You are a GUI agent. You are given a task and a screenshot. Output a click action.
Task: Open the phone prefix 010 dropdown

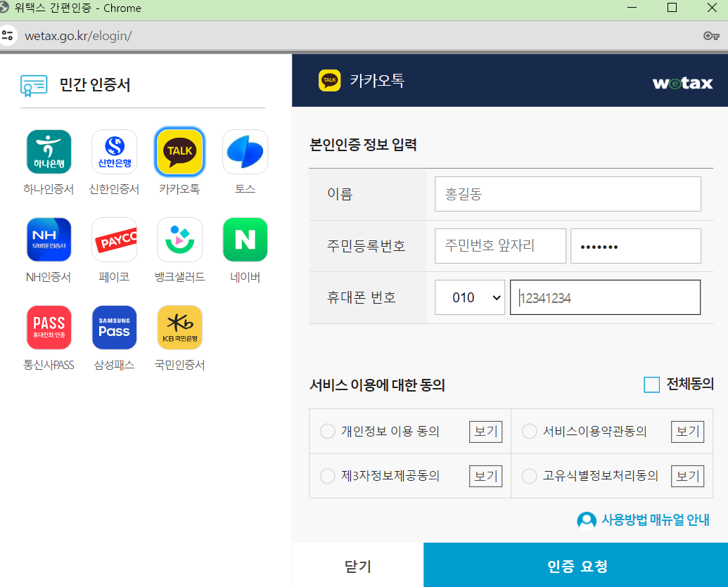(469, 297)
